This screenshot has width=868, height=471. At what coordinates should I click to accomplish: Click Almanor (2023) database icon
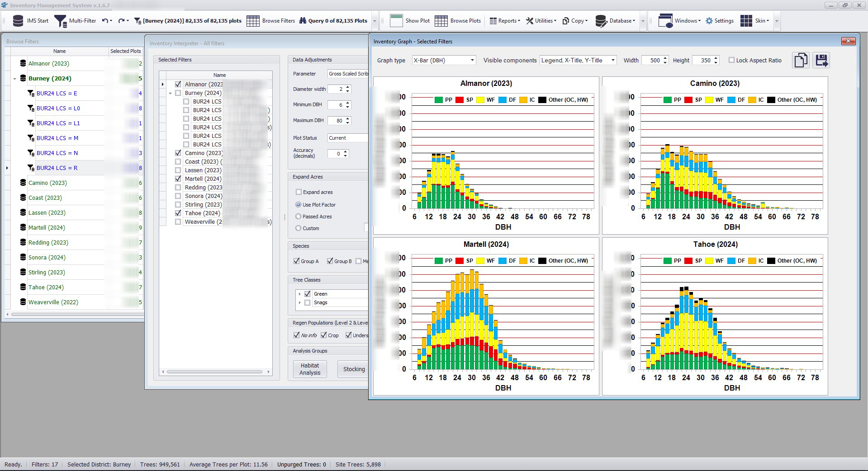(23, 63)
